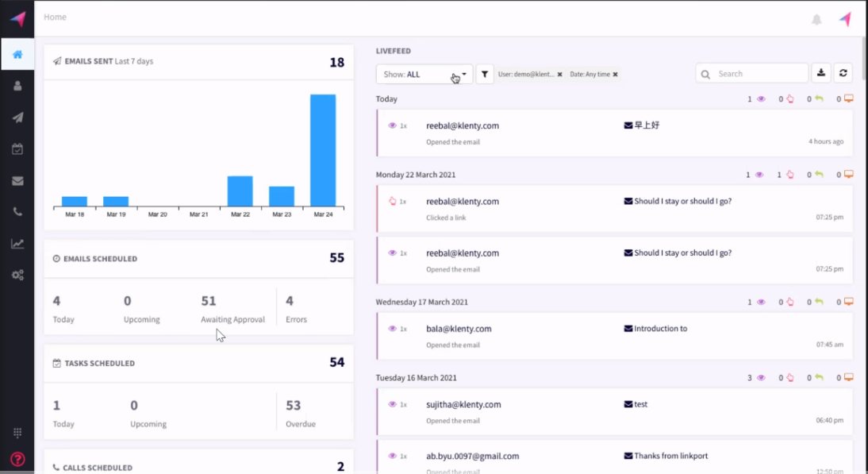Open Settings gear in the sidebar
This screenshot has height=474, width=868.
click(x=17, y=275)
